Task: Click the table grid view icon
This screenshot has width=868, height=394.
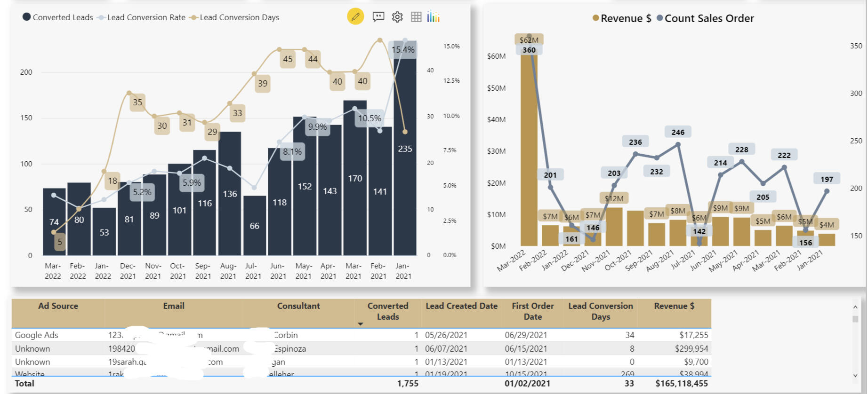Action: pyautogui.click(x=416, y=17)
